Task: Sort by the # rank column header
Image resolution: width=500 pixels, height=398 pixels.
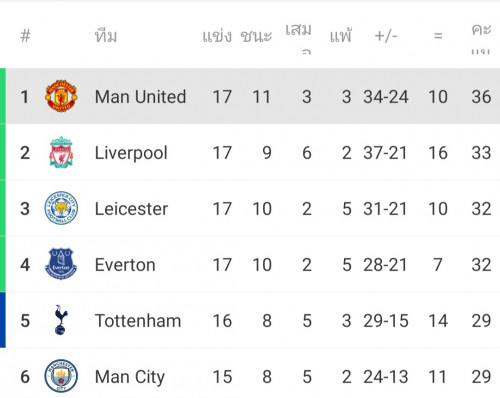Action: pos(25,36)
